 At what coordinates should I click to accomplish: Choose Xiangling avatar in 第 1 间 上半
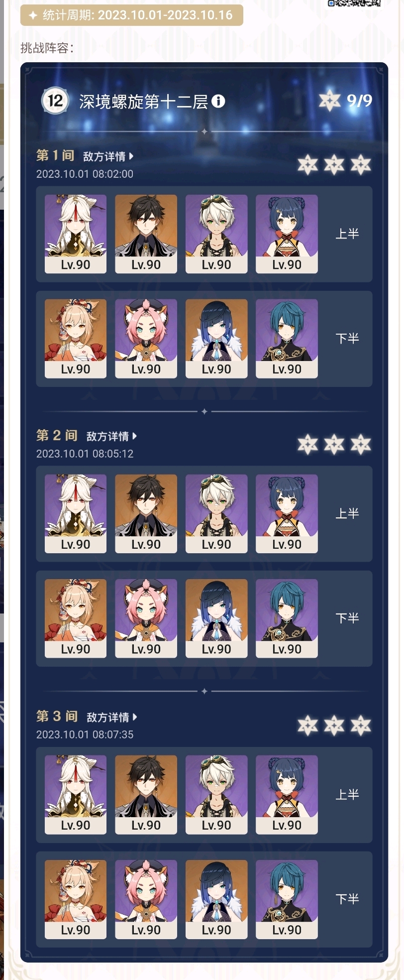(x=287, y=234)
